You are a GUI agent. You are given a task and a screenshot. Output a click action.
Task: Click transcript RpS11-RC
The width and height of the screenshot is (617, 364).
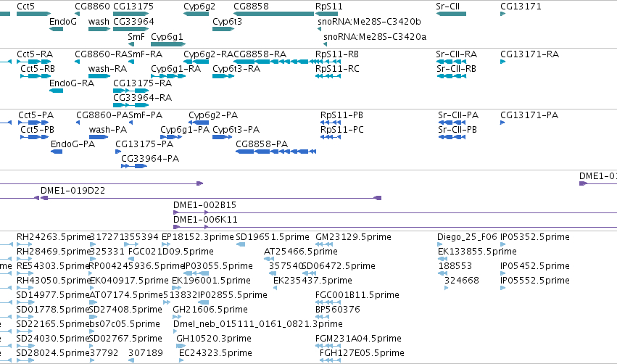(328, 76)
